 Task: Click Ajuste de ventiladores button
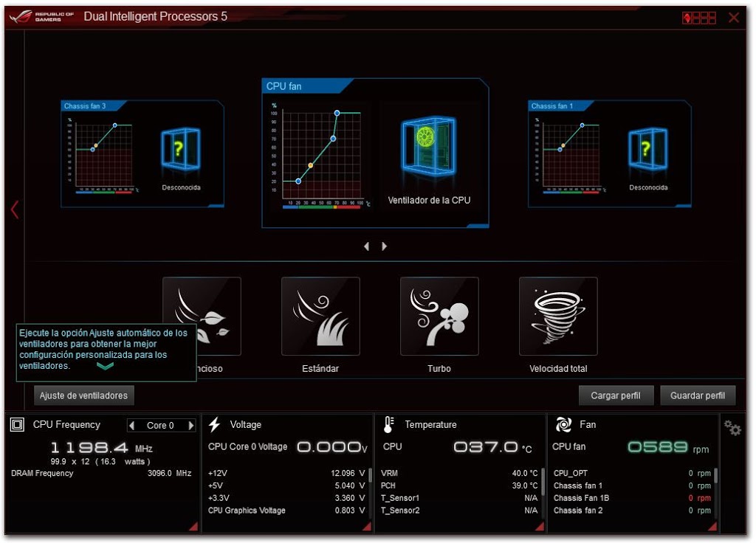click(83, 395)
